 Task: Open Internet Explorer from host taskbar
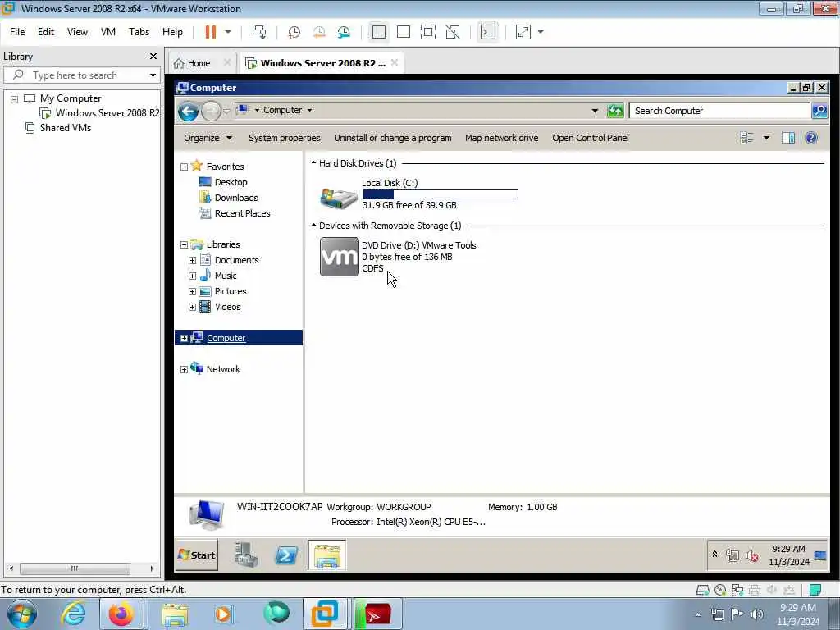tap(73, 614)
